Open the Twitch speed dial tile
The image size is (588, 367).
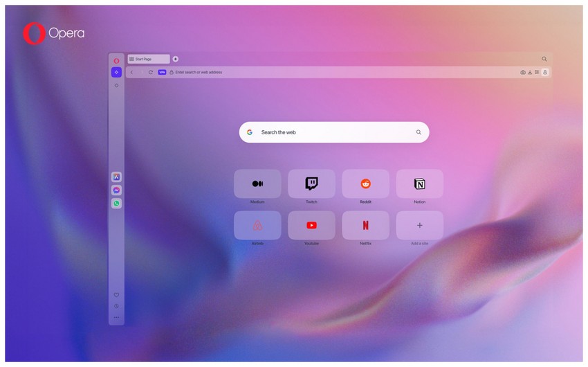[311, 184]
